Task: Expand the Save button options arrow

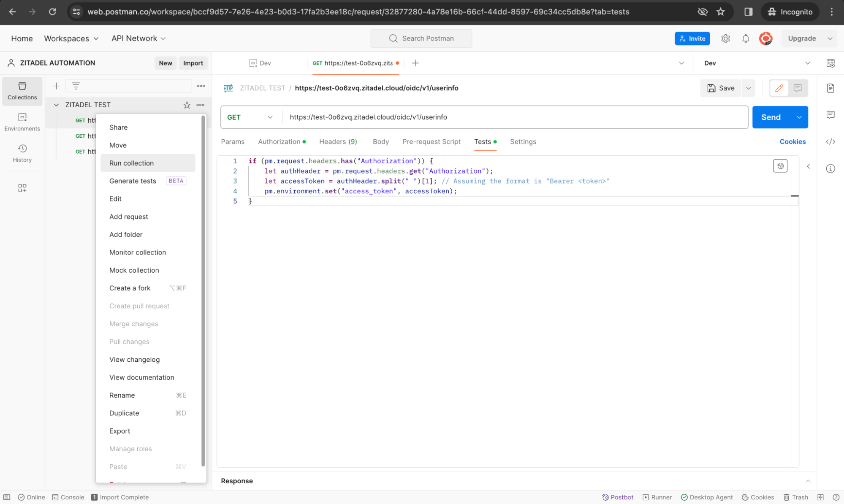Action: point(748,88)
